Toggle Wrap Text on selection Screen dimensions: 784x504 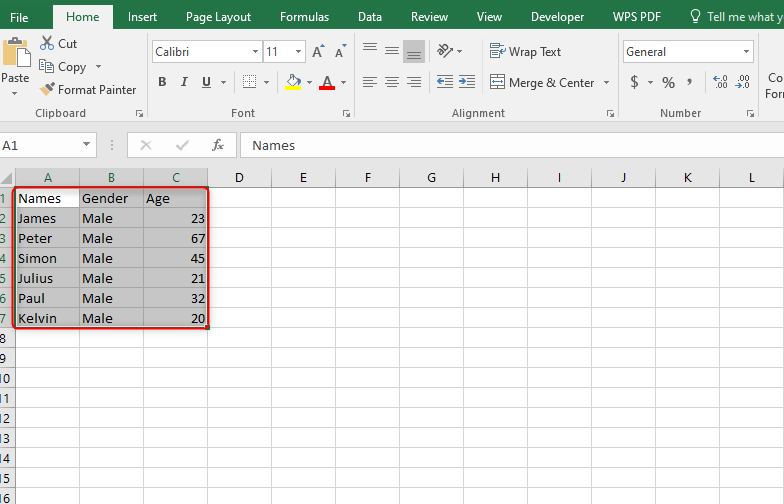525,52
